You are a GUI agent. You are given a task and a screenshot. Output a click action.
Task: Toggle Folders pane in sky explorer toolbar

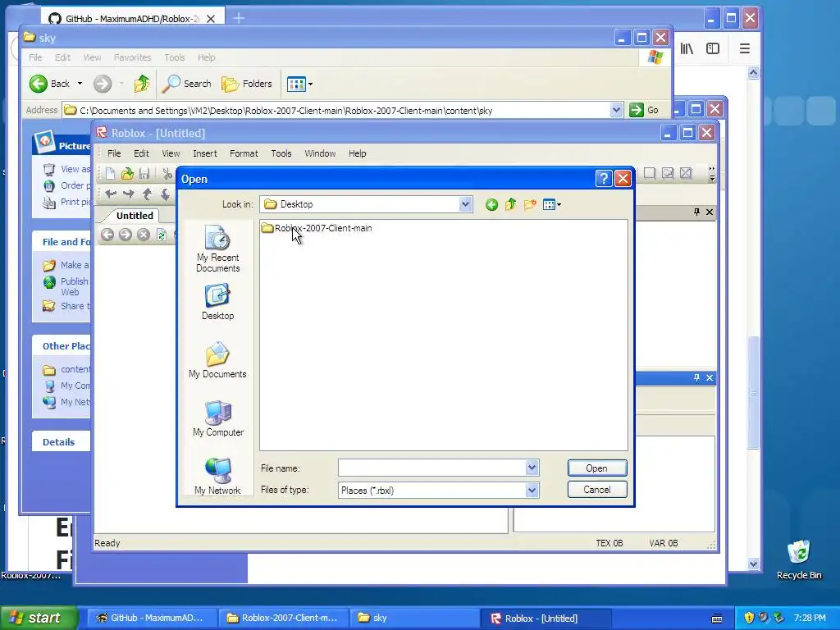pos(247,84)
